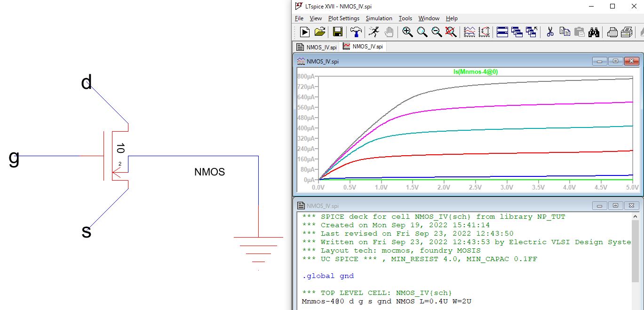Save the file with floppy disk icon
644x310 pixels.
click(337, 32)
